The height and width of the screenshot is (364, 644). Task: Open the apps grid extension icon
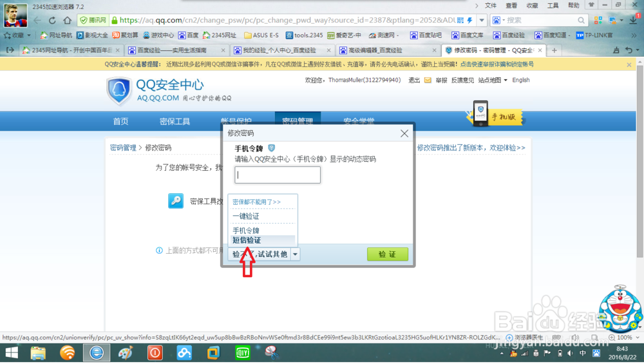pos(598,20)
